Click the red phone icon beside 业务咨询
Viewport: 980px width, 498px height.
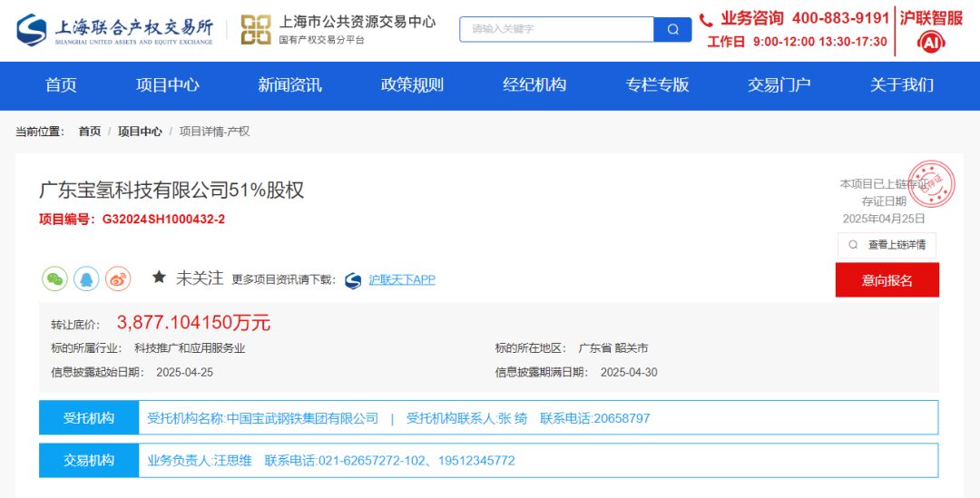(706, 20)
